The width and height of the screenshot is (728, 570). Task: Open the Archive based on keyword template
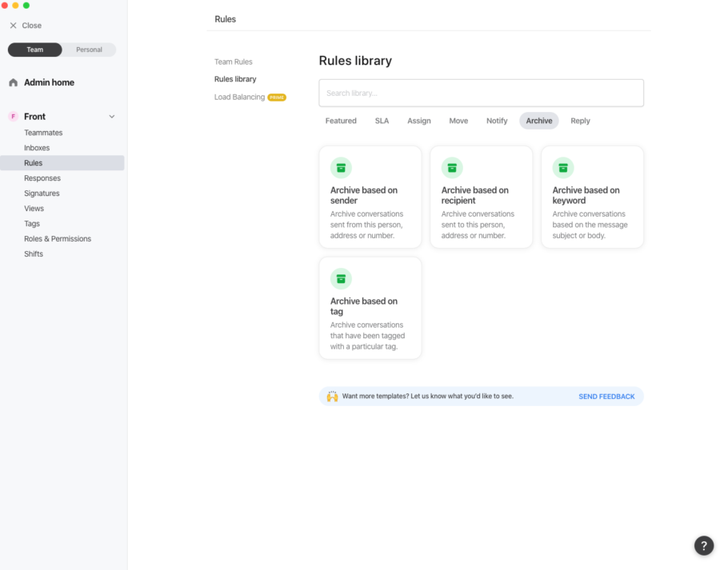click(593, 197)
